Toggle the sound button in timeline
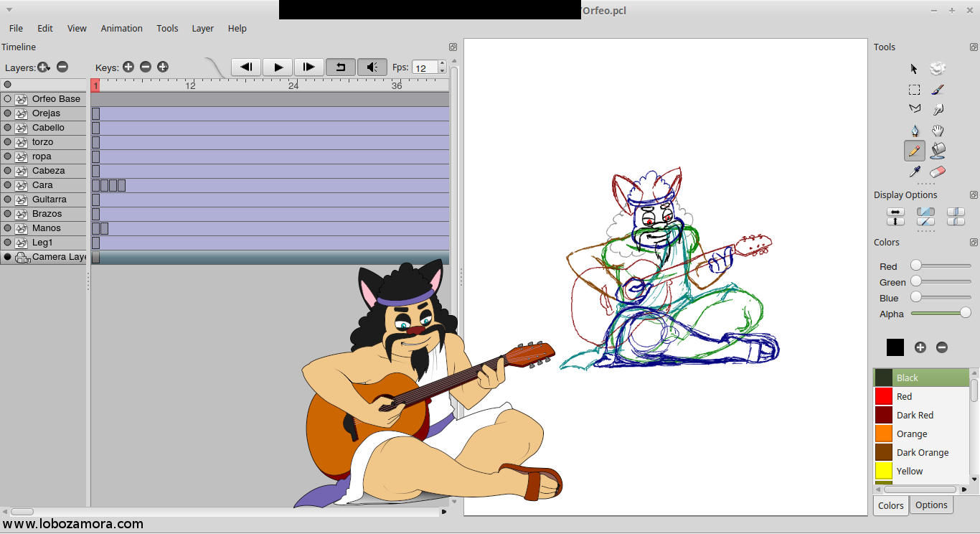Screen dimensions: 980x534 tap(372, 67)
